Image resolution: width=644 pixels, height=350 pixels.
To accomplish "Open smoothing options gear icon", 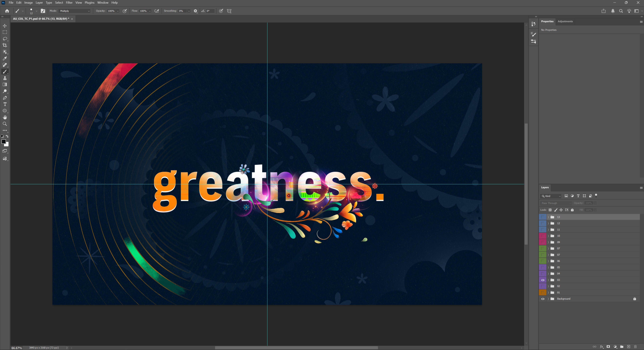I will pos(195,11).
